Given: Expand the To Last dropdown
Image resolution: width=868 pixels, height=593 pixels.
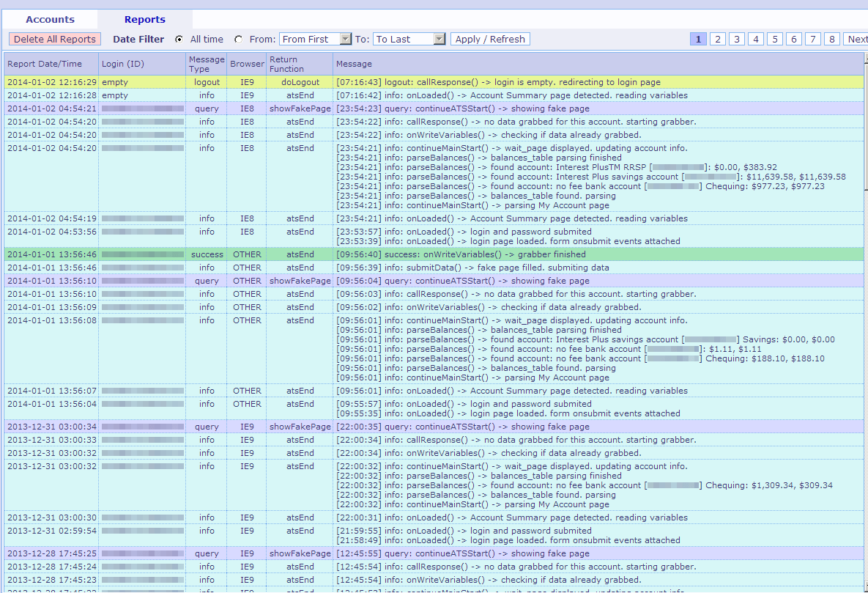Looking at the screenshot, I should click(x=439, y=40).
